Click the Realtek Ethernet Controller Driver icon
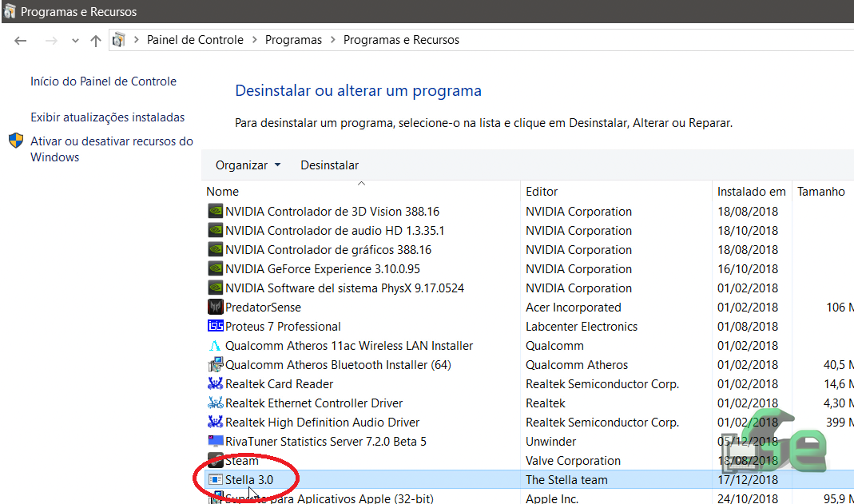This screenshot has height=504, width=854. 215,403
